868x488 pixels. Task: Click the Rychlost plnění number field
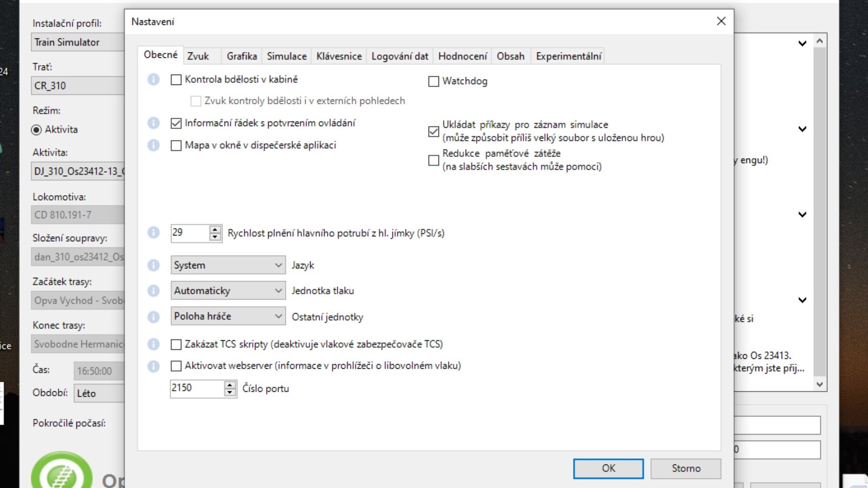190,233
